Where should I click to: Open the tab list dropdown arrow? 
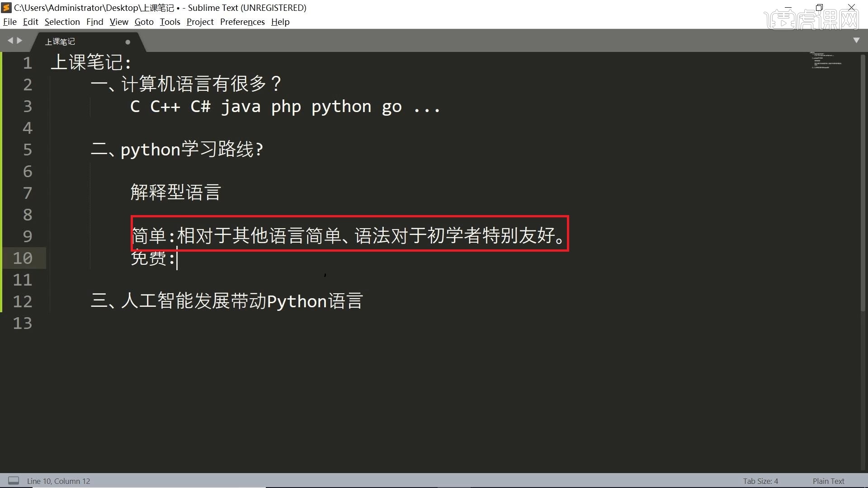click(856, 40)
